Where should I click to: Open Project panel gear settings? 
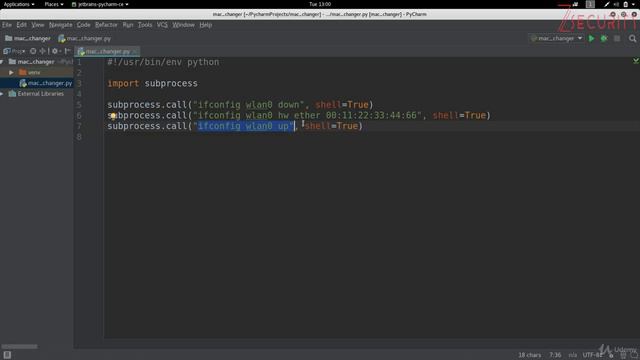click(55, 51)
